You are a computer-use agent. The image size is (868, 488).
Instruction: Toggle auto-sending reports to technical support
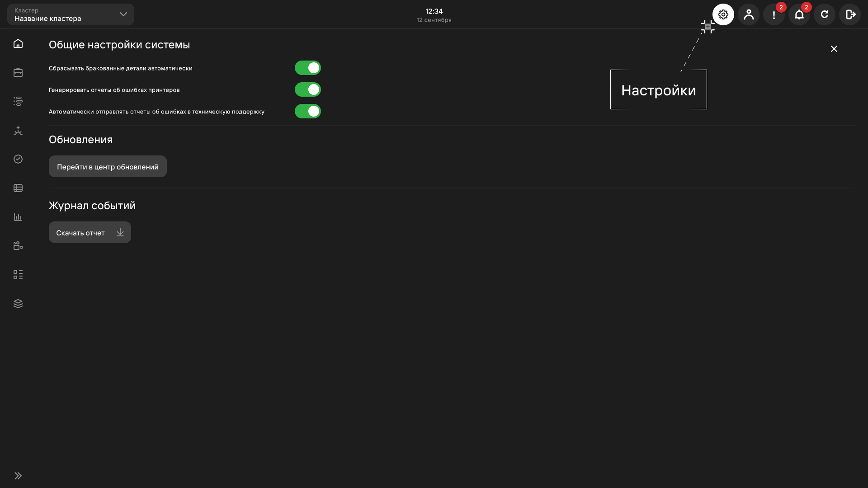point(308,111)
